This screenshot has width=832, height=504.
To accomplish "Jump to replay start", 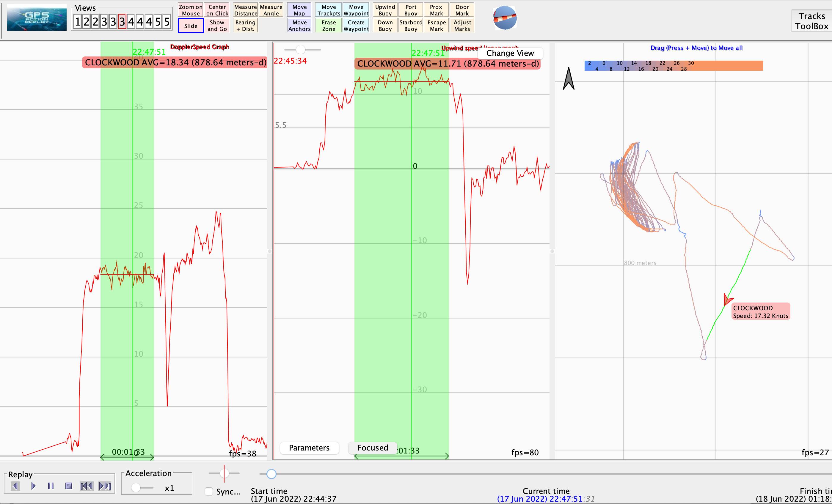I will (x=87, y=486).
